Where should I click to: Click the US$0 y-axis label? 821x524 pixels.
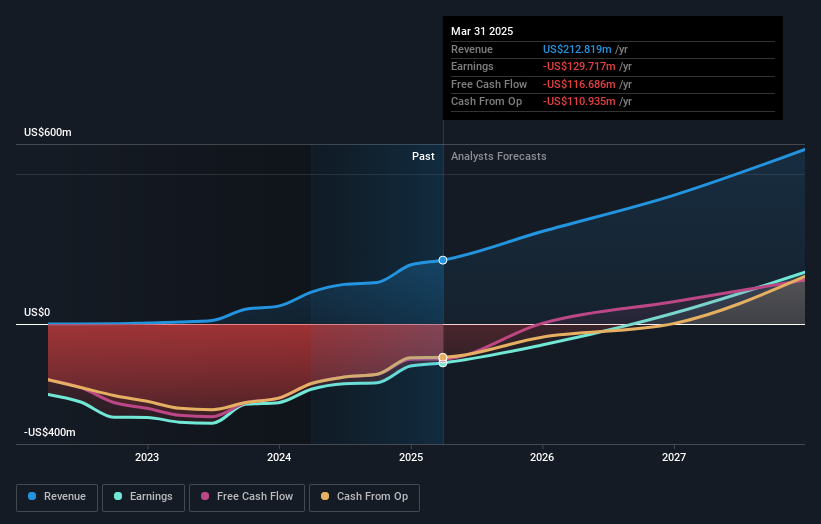point(37,313)
